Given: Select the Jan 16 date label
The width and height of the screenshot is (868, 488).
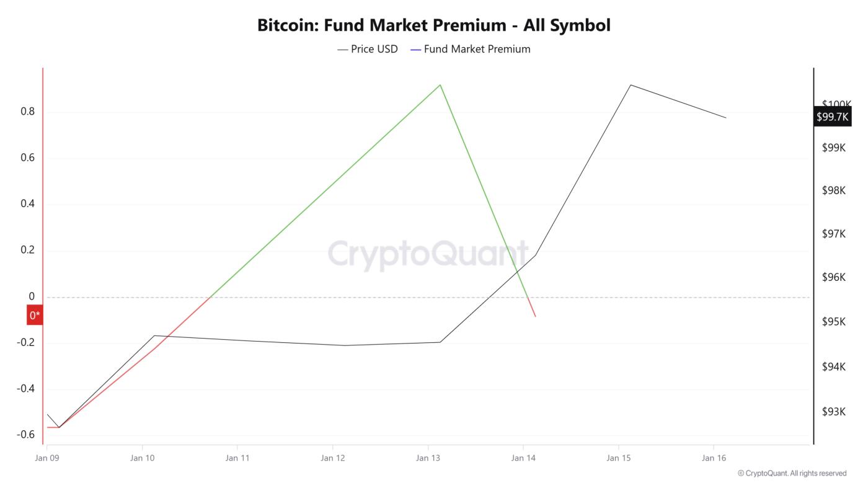Looking at the screenshot, I should click(714, 458).
